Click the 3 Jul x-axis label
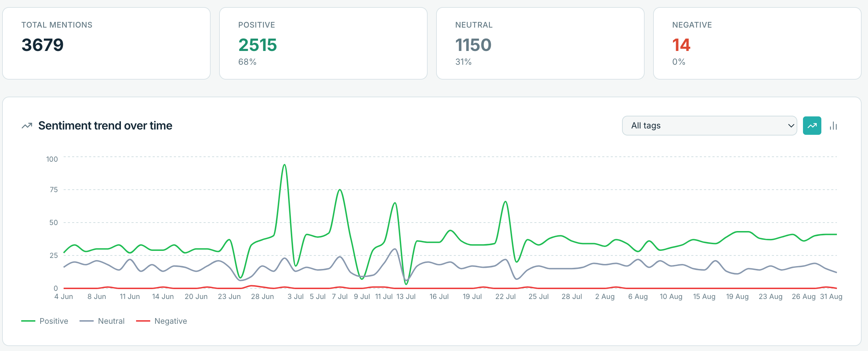 295,297
